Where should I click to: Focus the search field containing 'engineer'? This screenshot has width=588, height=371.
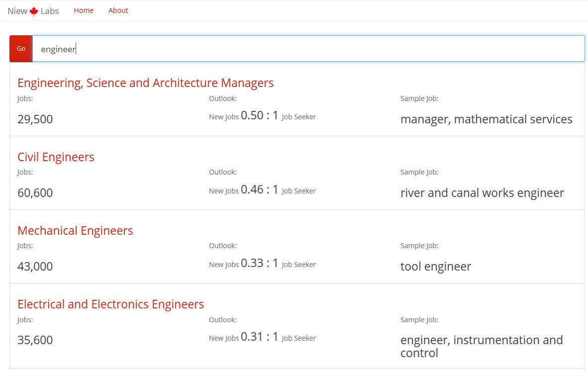308,49
